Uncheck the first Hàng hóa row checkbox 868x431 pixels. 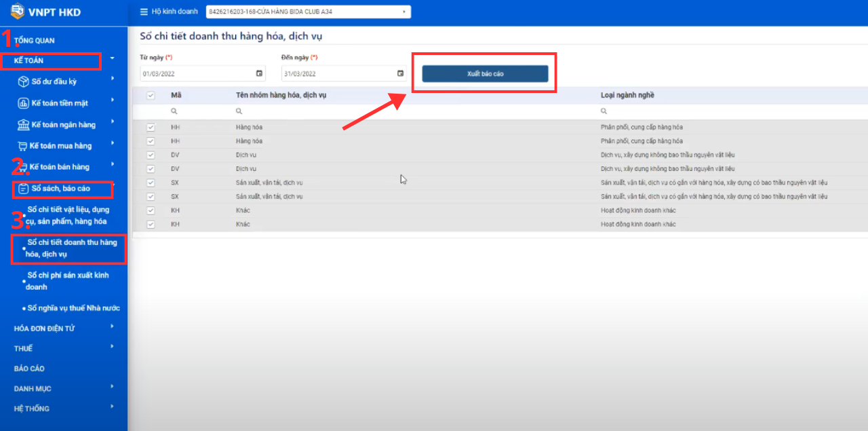pos(151,128)
